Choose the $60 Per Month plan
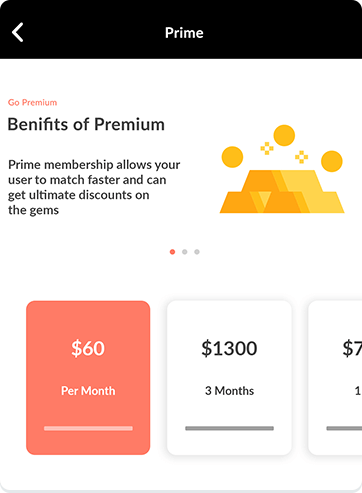The width and height of the screenshot is (362, 493). click(88, 378)
